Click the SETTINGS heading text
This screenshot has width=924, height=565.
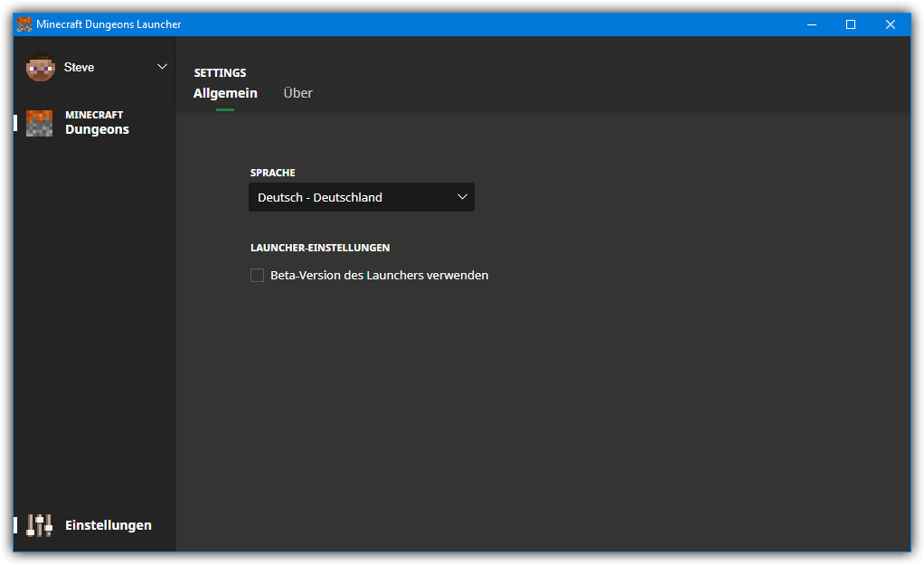coord(220,72)
